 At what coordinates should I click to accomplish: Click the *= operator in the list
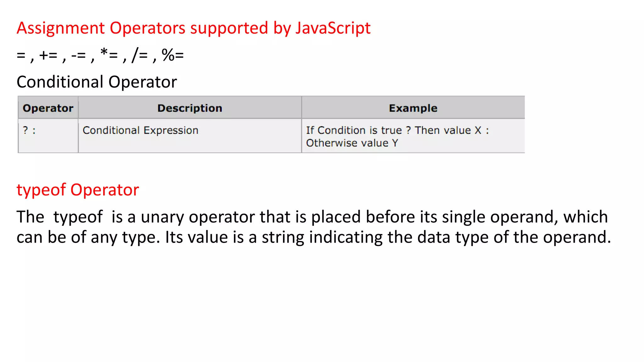(109, 55)
